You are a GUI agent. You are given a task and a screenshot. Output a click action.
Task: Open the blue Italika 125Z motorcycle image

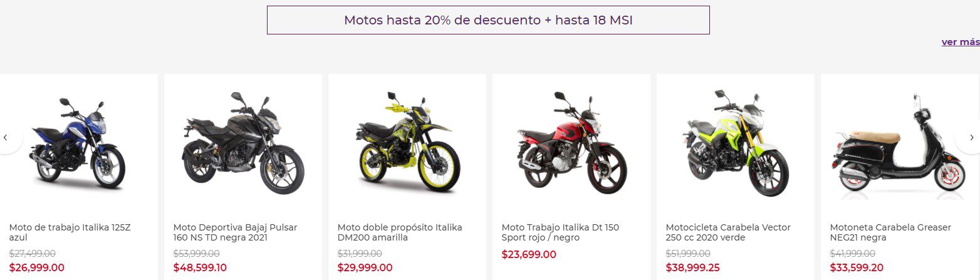pyautogui.click(x=77, y=144)
